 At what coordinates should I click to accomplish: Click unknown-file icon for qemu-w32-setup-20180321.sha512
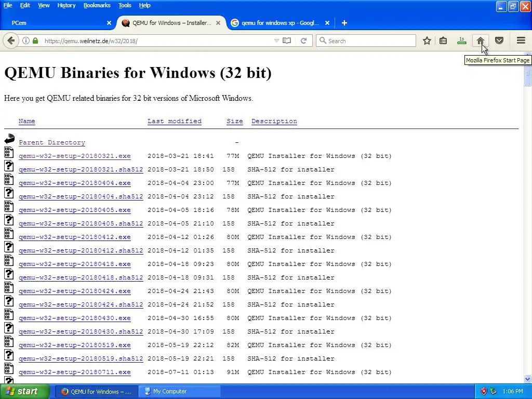click(9, 166)
